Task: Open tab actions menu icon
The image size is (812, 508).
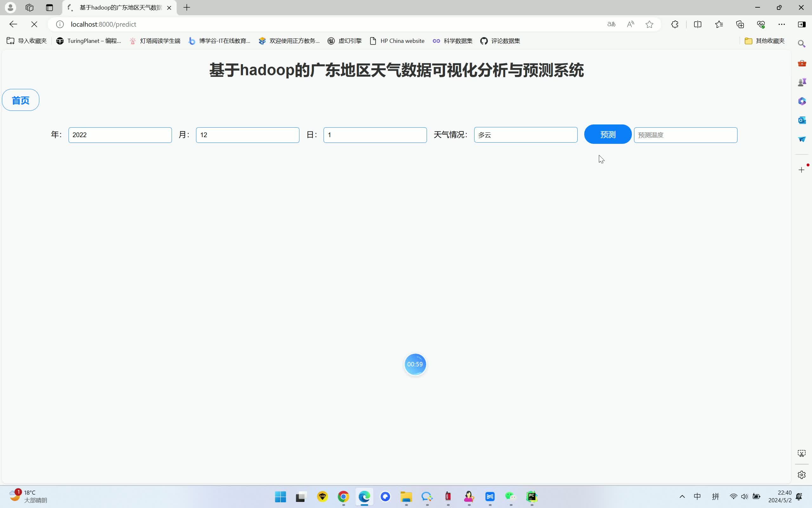Action: [49, 7]
